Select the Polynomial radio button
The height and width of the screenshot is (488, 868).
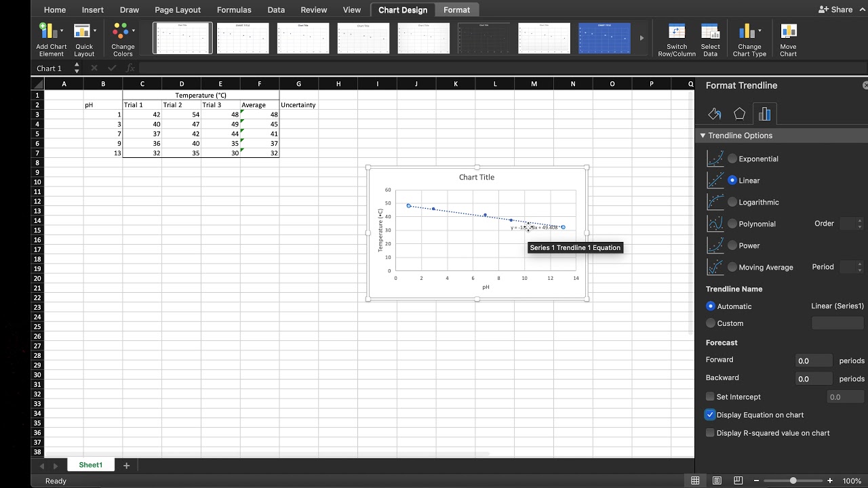click(x=732, y=224)
